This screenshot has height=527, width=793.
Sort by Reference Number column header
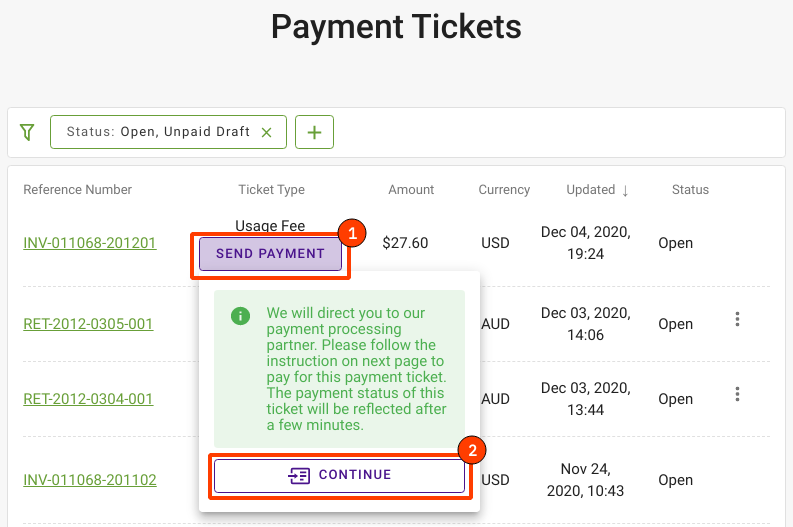tap(77, 190)
